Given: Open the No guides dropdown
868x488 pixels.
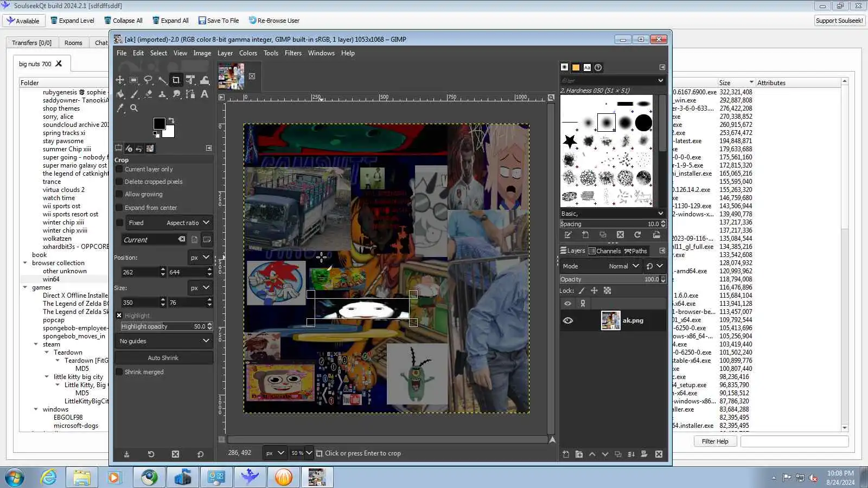Looking at the screenshot, I should coord(164,341).
